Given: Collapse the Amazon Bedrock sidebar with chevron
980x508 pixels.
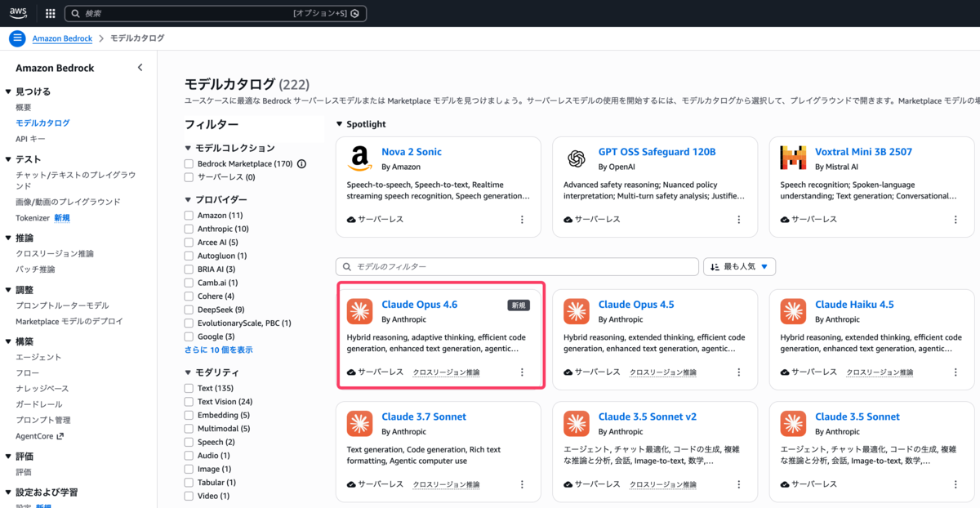Looking at the screenshot, I should pos(140,68).
